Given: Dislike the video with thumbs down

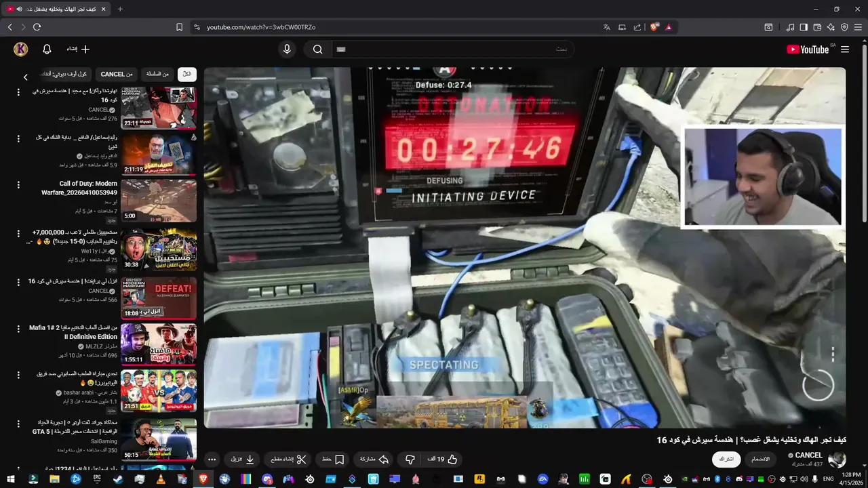Looking at the screenshot, I should [x=410, y=460].
